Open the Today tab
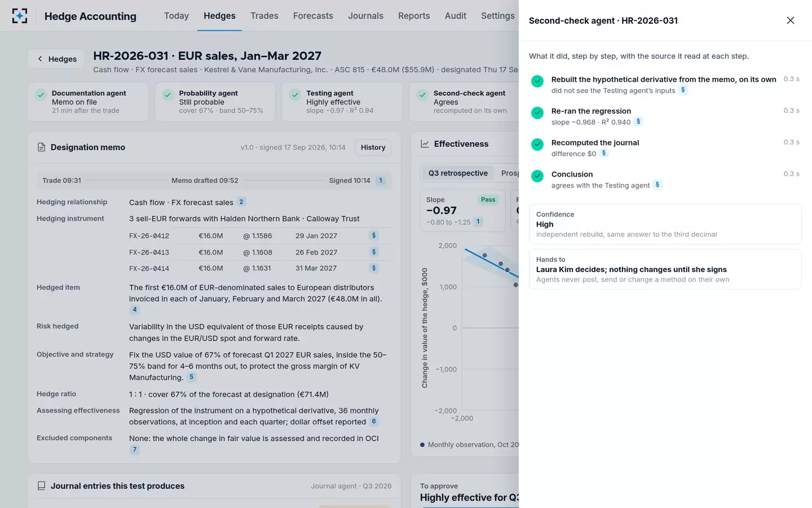 [x=176, y=16]
